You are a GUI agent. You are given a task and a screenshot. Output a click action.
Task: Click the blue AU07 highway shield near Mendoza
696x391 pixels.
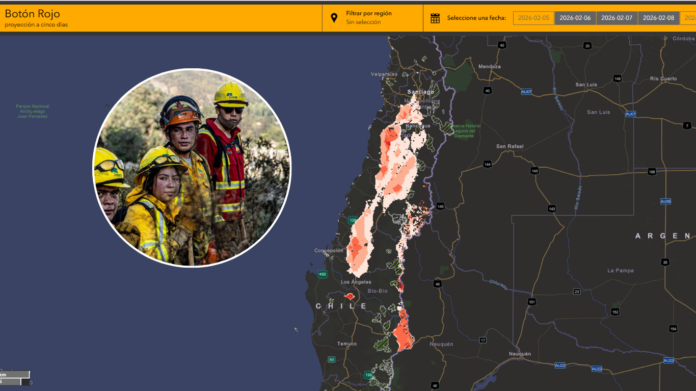[x=526, y=92]
